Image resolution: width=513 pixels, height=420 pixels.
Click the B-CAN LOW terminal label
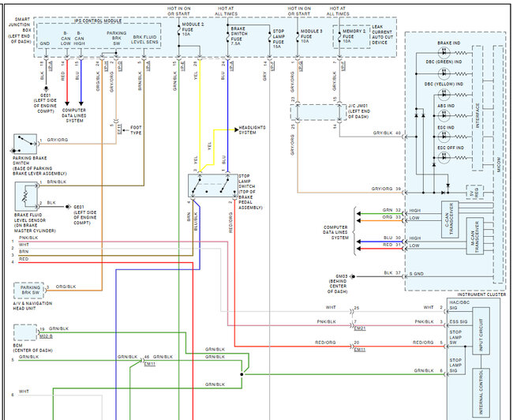[66, 39]
